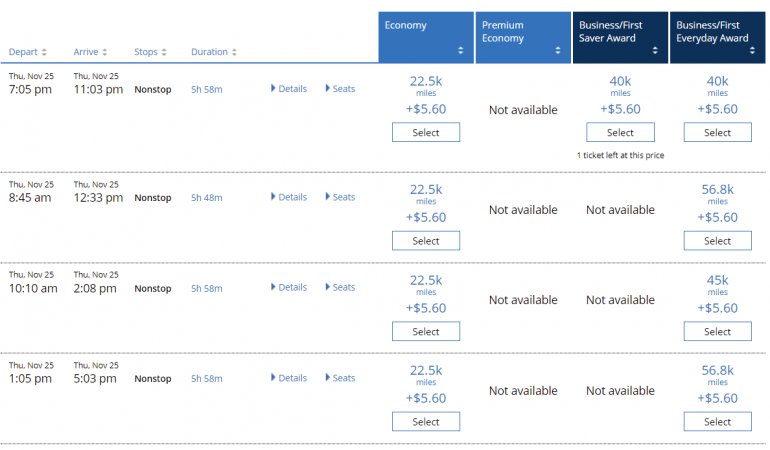Viewport: 770px width, 450px height.
Task: Sort by Economy price arrows
Action: pos(461,50)
